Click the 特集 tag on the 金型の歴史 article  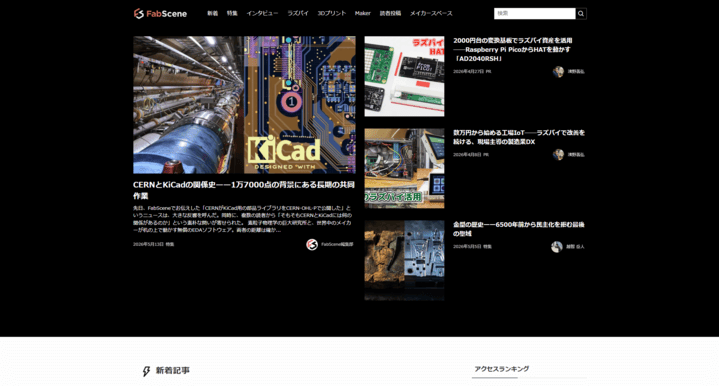[x=487, y=247]
